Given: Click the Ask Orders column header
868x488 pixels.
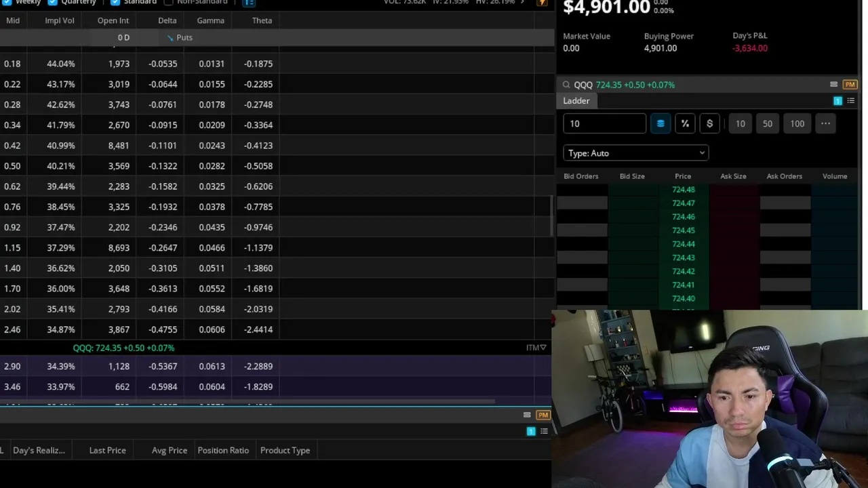Looking at the screenshot, I should 785,176.
